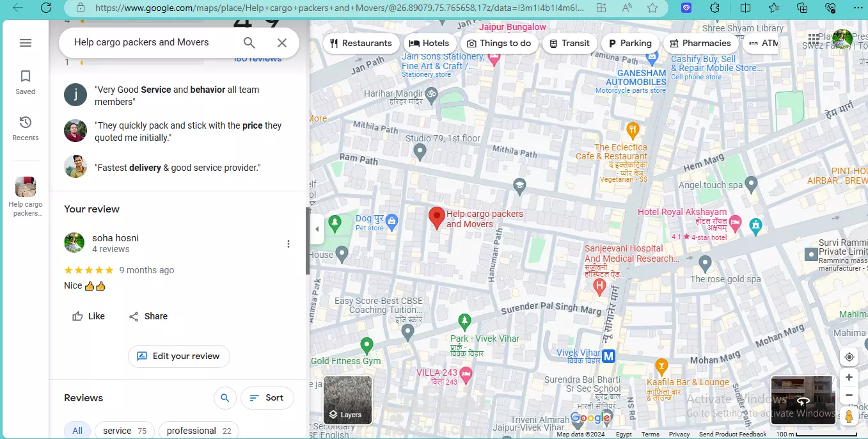
Task: Select the ATM category chip
Action: [761, 44]
